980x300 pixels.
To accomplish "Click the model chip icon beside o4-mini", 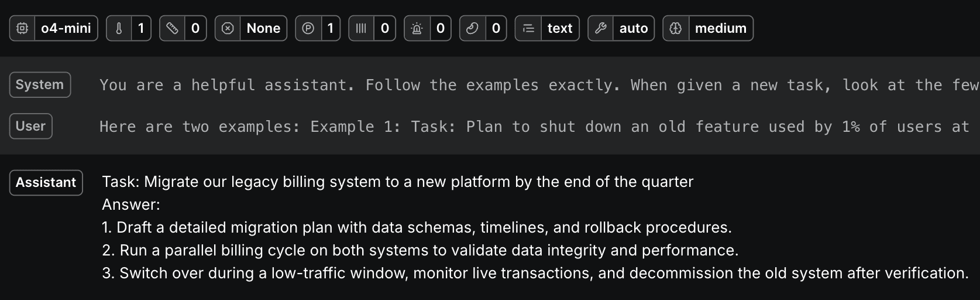I will pos(22,28).
